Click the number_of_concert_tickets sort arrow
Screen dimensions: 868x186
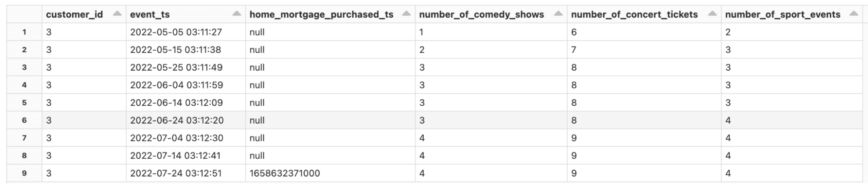pyautogui.click(x=712, y=14)
